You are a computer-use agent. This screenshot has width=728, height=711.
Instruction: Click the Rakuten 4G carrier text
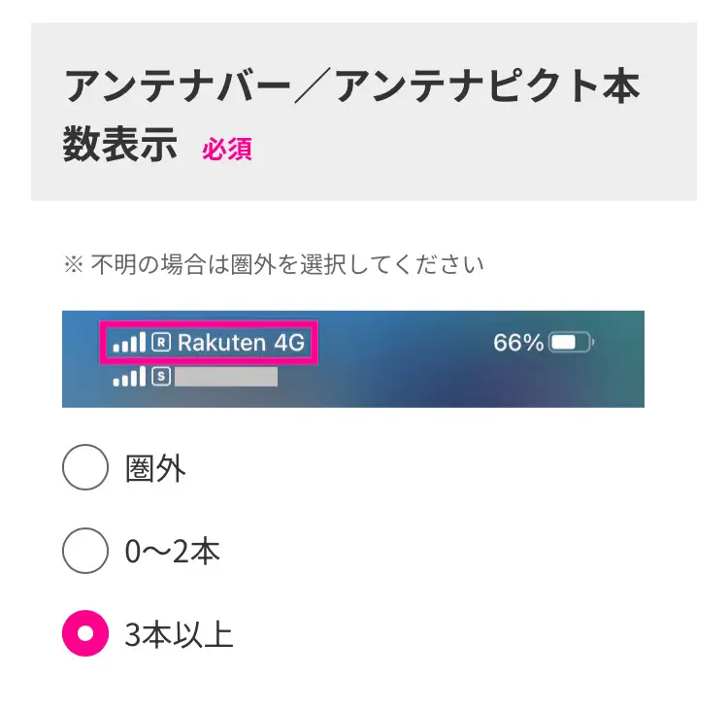241,343
